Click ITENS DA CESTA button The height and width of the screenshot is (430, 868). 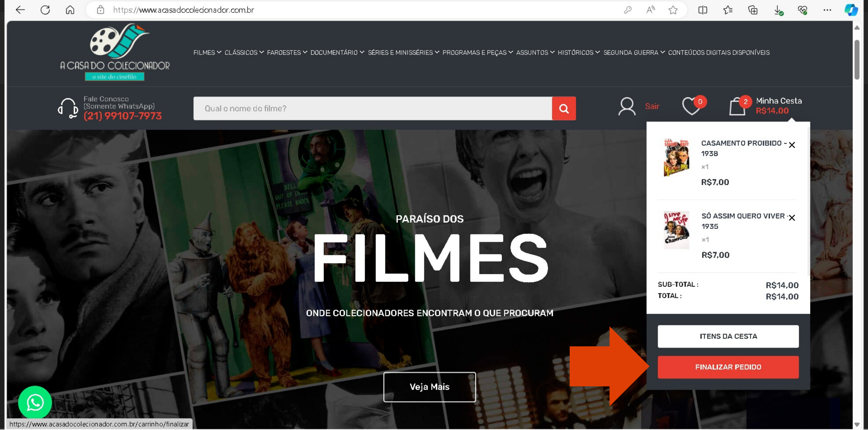point(728,336)
